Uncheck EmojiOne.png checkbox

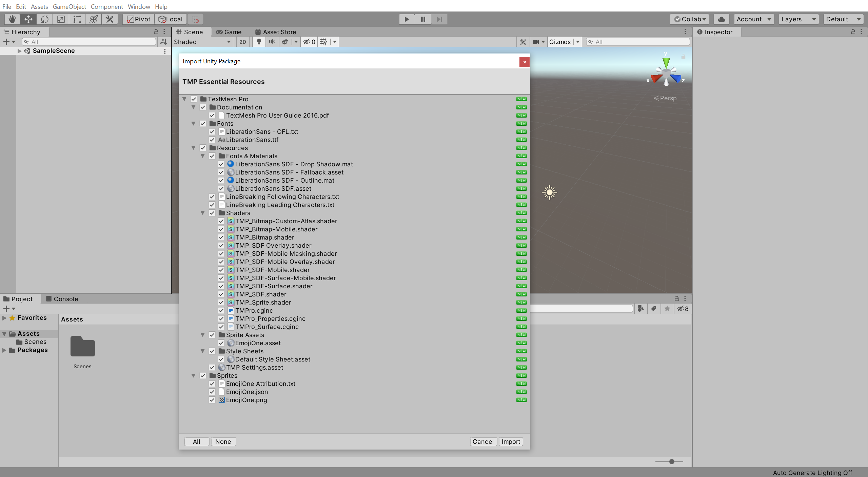pos(212,400)
